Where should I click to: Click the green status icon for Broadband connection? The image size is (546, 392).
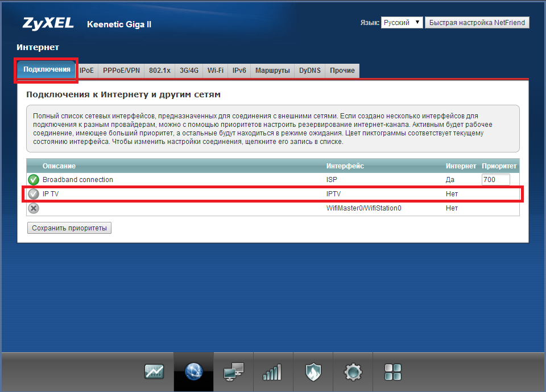click(34, 180)
